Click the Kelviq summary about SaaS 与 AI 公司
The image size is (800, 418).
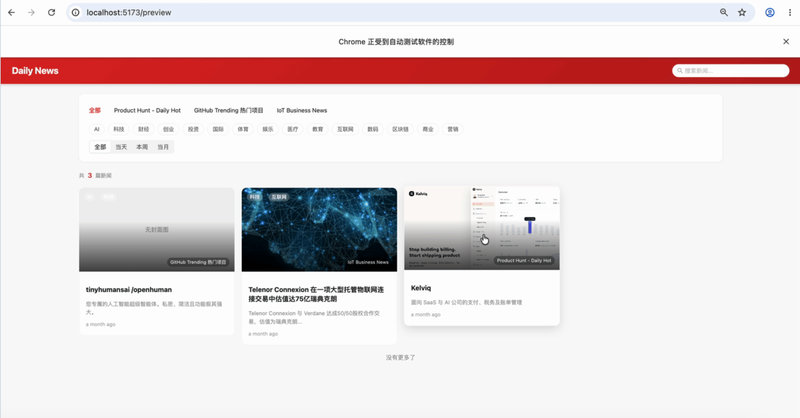pos(466,302)
